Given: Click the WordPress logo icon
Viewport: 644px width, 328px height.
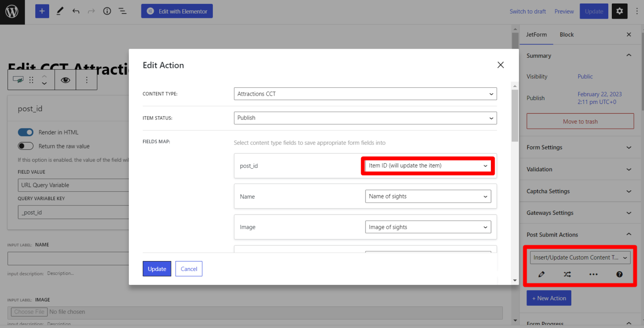Looking at the screenshot, I should click(12, 12).
